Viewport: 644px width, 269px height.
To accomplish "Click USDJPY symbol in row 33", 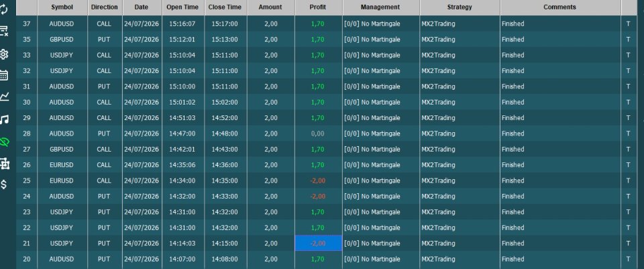I will (x=62, y=55).
